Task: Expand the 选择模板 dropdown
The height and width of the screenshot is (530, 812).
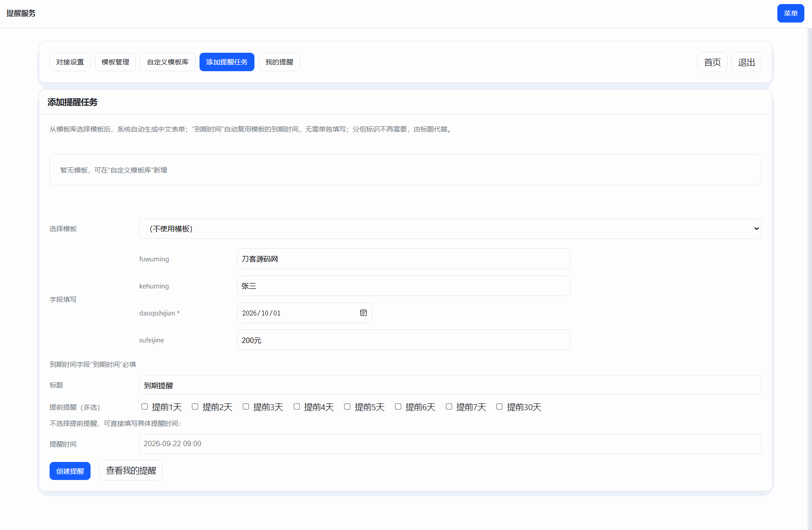Action: [x=449, y=229]
